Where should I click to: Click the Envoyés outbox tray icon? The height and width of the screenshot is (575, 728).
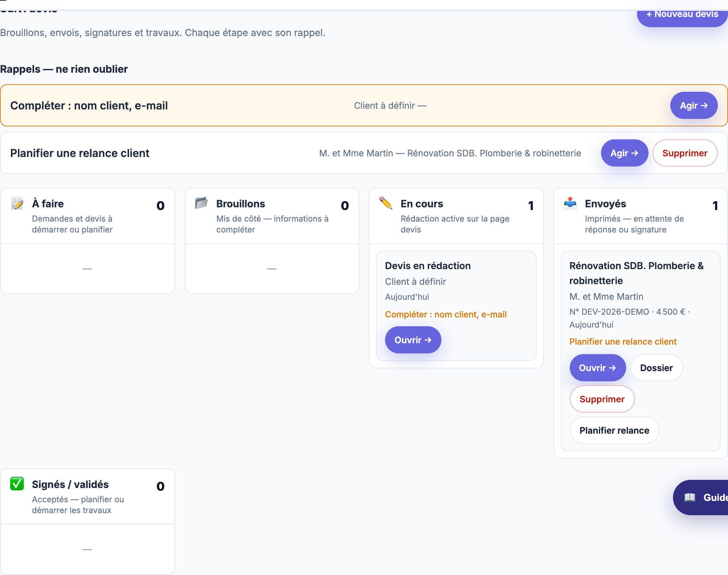coord(570,203)
